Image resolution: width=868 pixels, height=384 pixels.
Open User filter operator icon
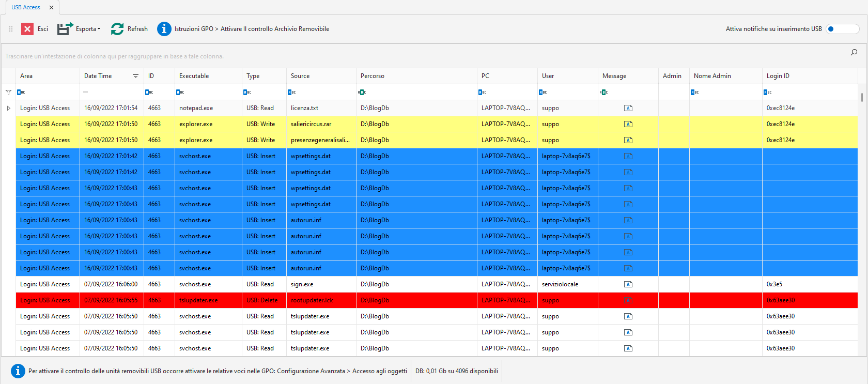click(x=542, y=92)
